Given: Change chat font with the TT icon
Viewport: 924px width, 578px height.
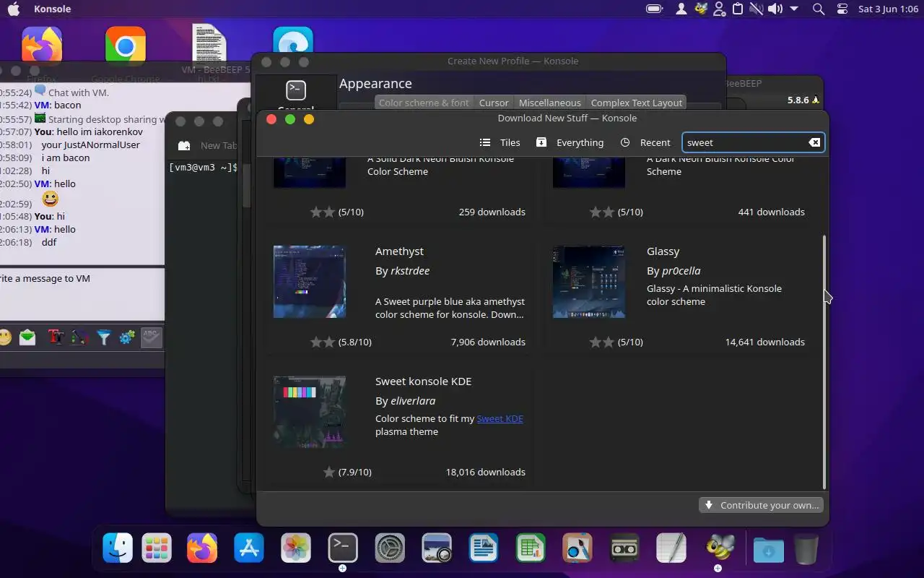Looking at the screenshot, I should pyautogui.click(x=56, y=337).
